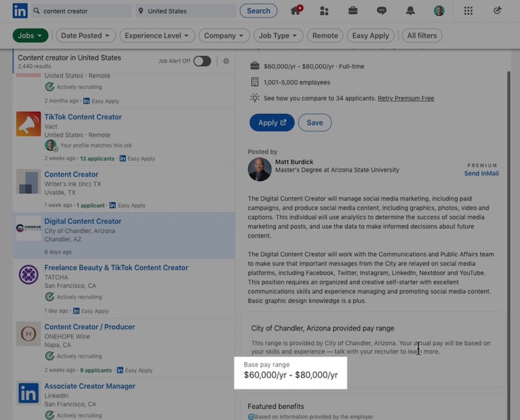Click the 13 applicants text
Image resolution: width=520 pixels, height=420 pixels.
coord(97,159)
